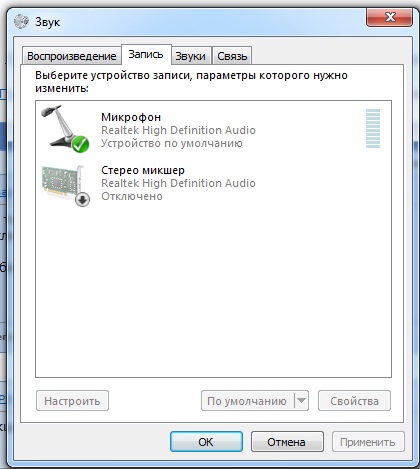Click the По умолчанию button
Screen dimensions: 420x469
coord(247,401)
